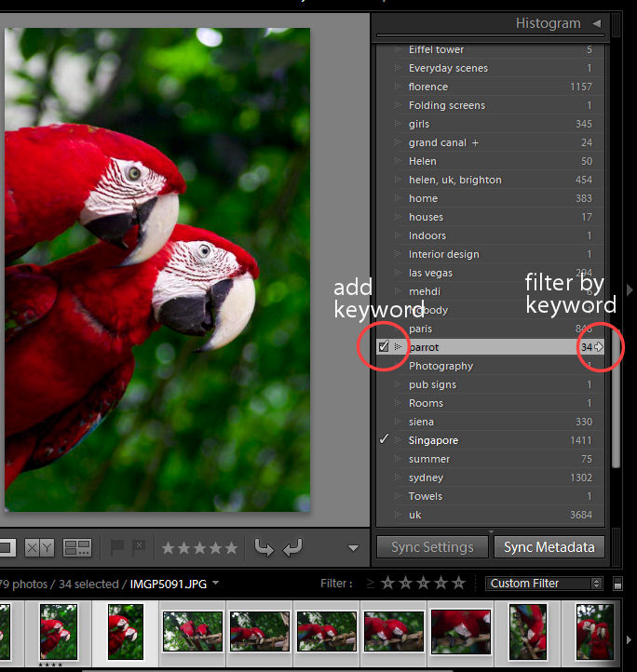Image resolution: width=637 pixels, height=672 pixels.
Task: Tick the parrot keyword checkbox
Action: [384, 346]
